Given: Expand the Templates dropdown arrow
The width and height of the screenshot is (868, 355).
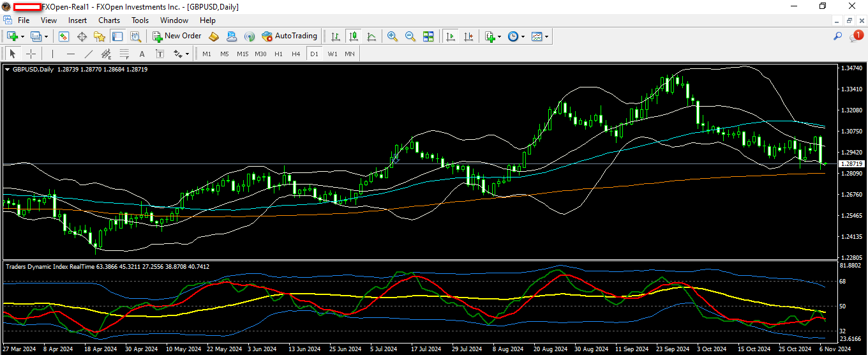Looking at the screenshot, I should pos(547,36).
